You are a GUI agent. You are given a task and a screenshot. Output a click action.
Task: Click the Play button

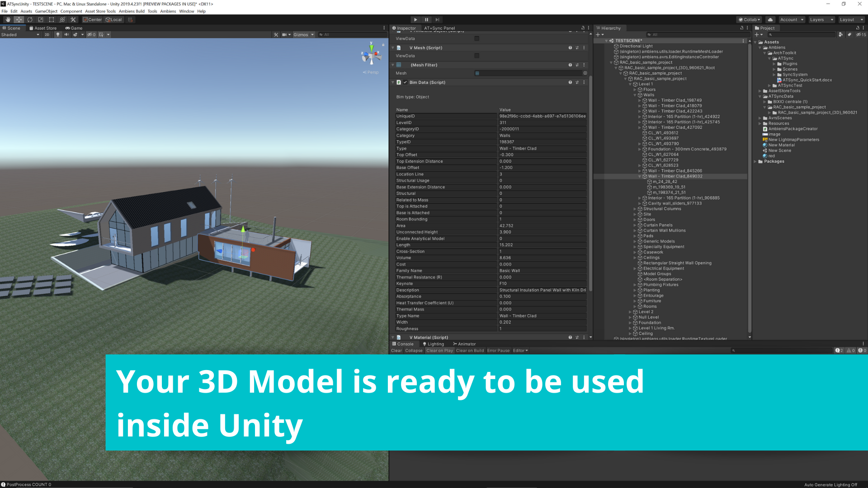415,19
